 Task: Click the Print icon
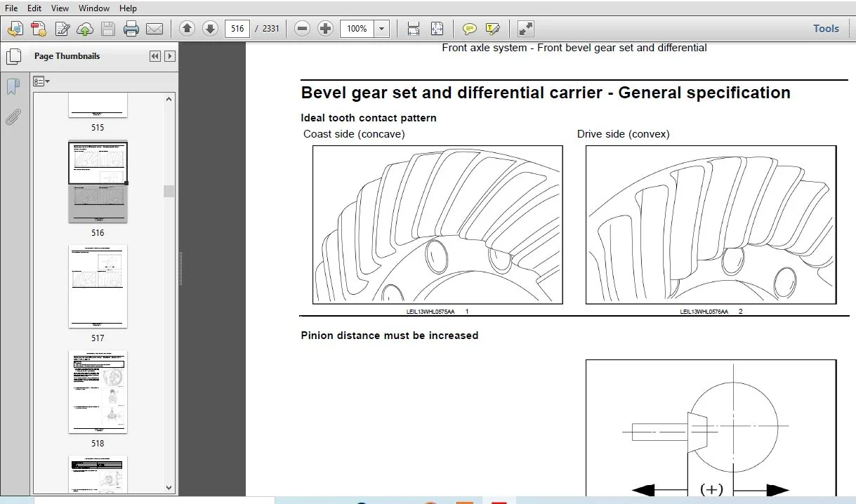(x=131, y=29)
